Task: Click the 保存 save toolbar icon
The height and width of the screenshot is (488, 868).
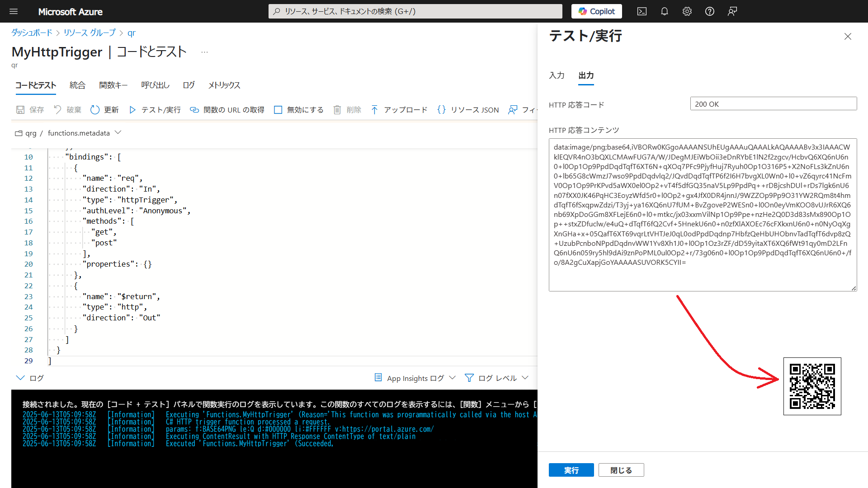Action: tap(20, 110)
